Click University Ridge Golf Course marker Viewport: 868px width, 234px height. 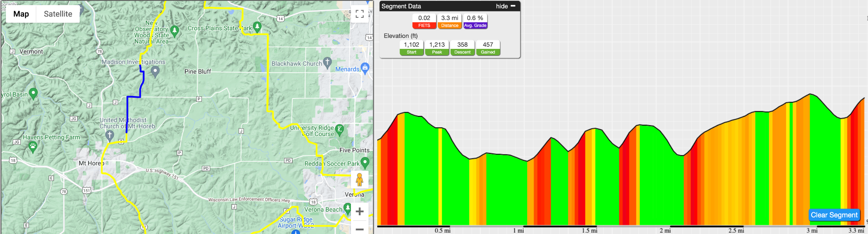click(339, 129)
